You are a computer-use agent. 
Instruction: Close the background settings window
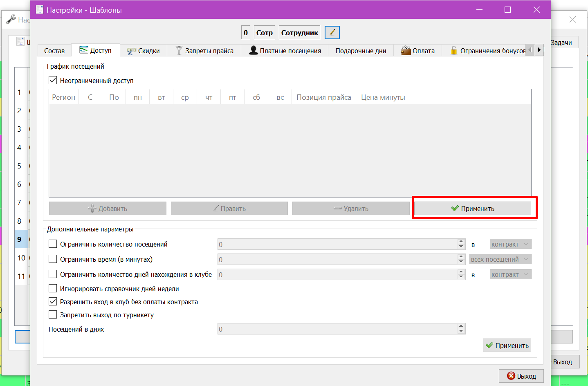(572, 20)
